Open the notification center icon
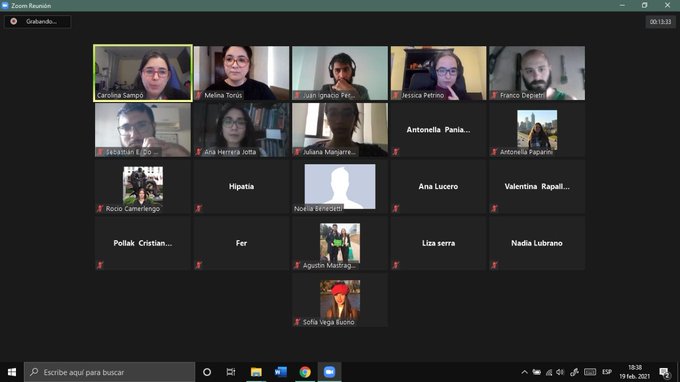Screen dimensions: 680x382 point(664,372)
